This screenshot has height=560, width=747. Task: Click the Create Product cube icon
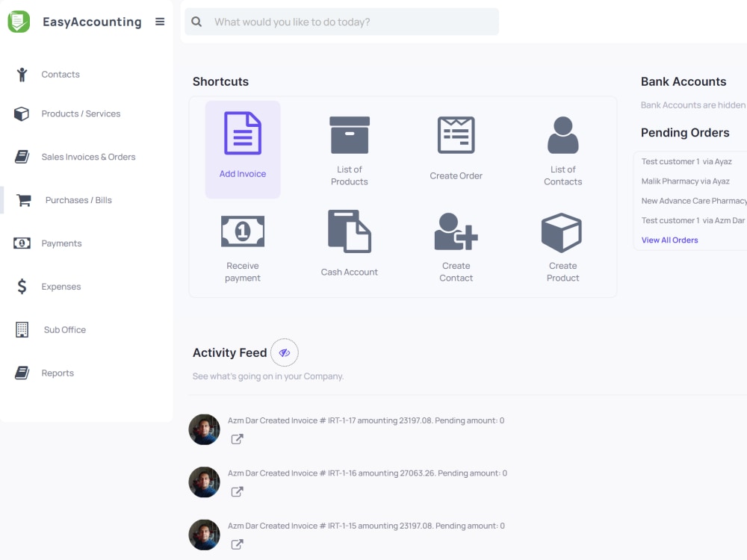(x=562, y=232)
